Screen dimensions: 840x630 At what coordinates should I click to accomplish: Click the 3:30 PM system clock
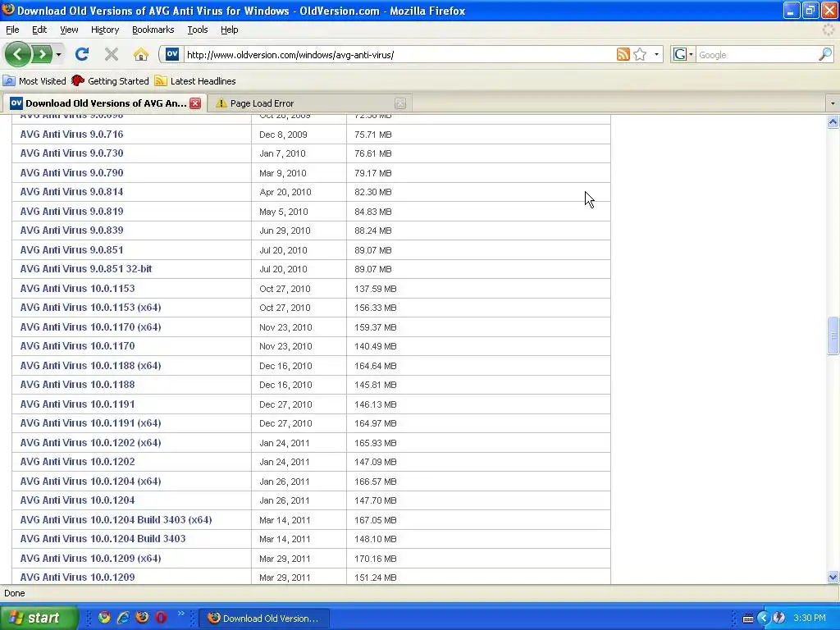810,618
